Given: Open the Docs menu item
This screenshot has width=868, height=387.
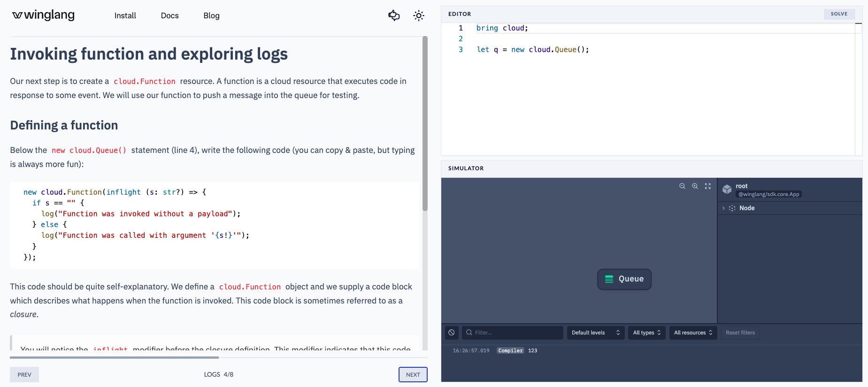Looking at the screenshot, I should [169, 15].
